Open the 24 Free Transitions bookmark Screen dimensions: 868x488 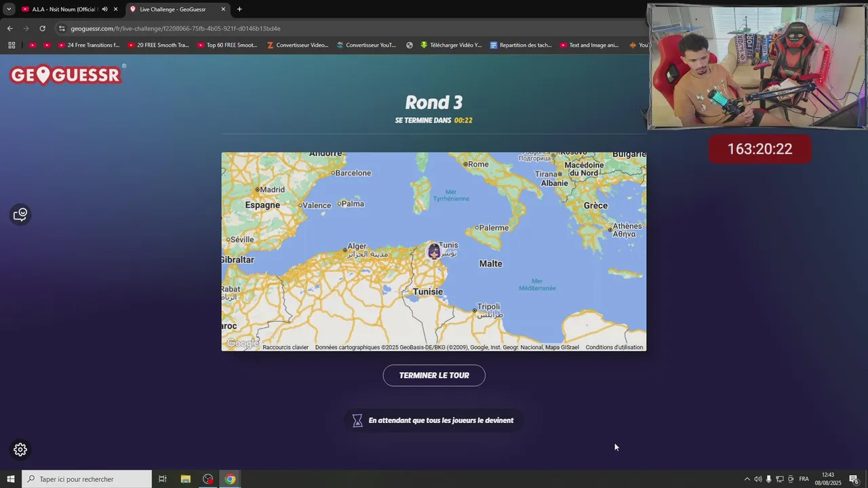point(89,45)
